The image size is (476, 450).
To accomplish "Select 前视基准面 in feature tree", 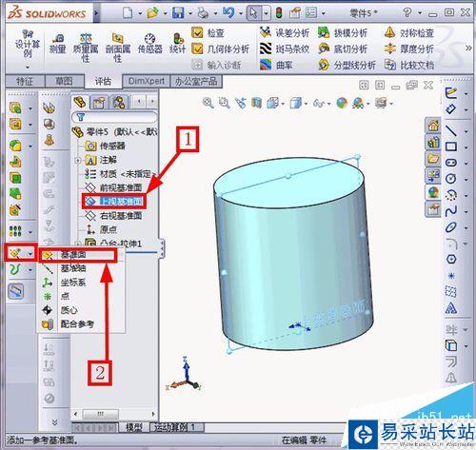I will [121, 187].
